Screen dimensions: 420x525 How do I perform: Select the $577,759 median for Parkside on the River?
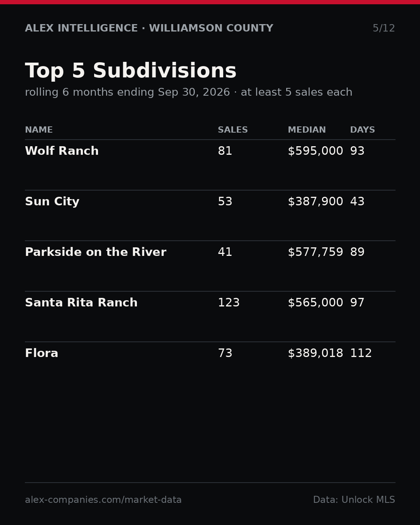point(315,252)
